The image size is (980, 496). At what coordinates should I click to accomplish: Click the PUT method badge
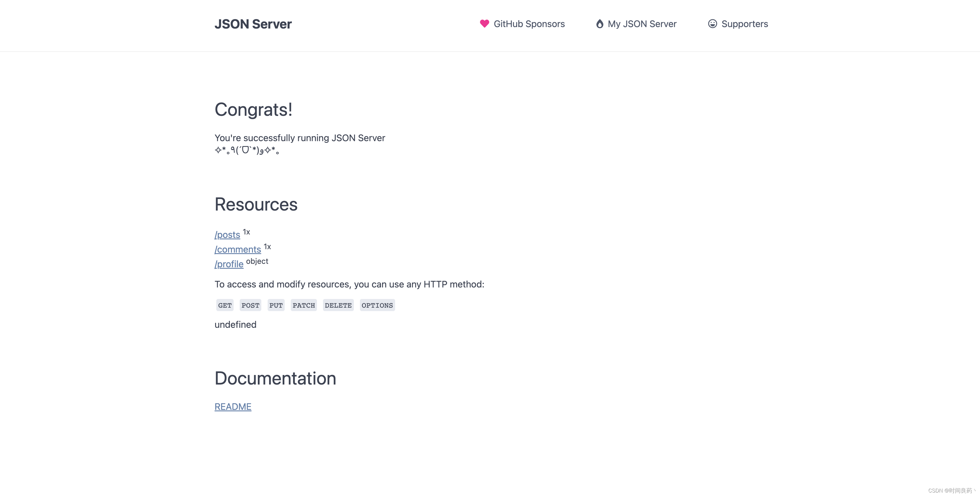276,305
